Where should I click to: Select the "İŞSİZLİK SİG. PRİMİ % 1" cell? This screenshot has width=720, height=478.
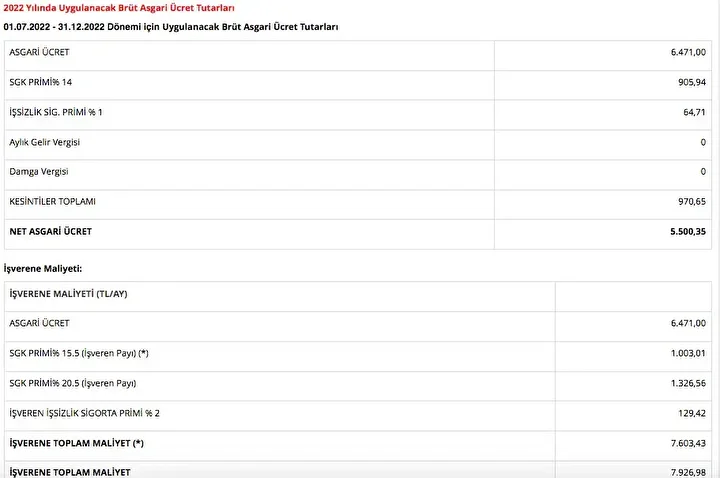56,112
